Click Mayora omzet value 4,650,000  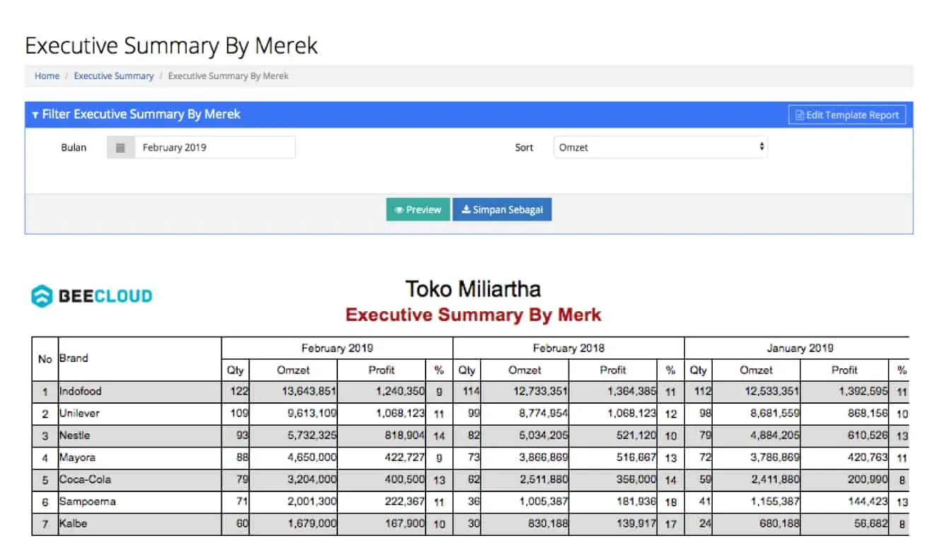click(310, 457)
